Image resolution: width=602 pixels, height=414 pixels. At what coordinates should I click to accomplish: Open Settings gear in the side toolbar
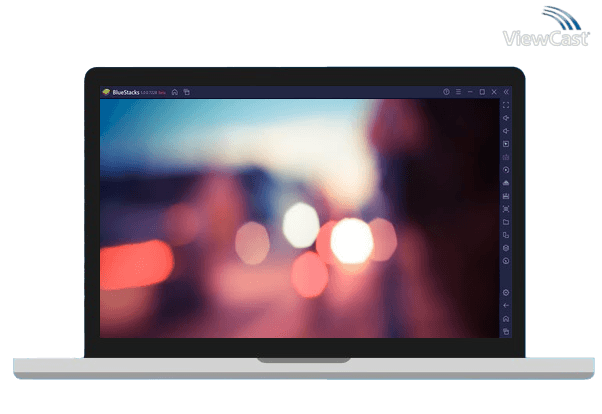point(506,293)
